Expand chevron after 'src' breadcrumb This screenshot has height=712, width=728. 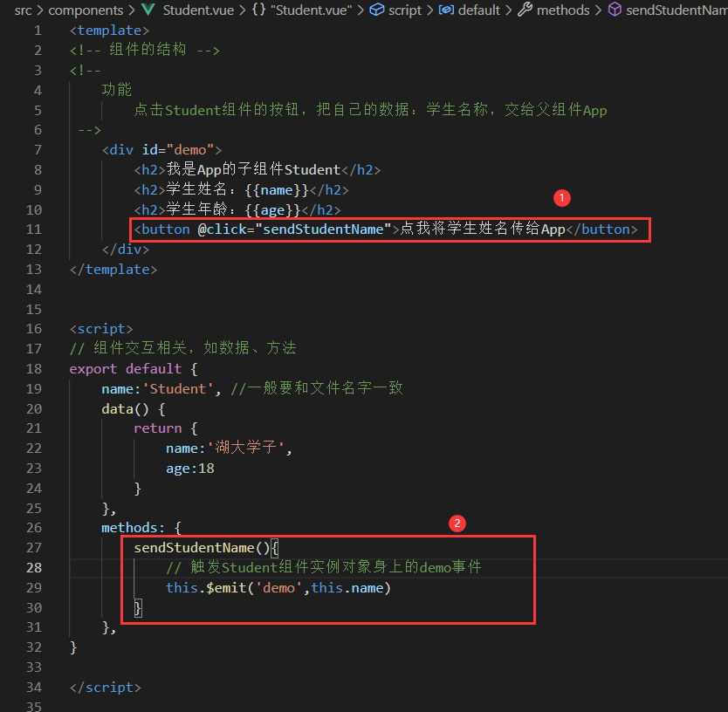click(40, 10)
